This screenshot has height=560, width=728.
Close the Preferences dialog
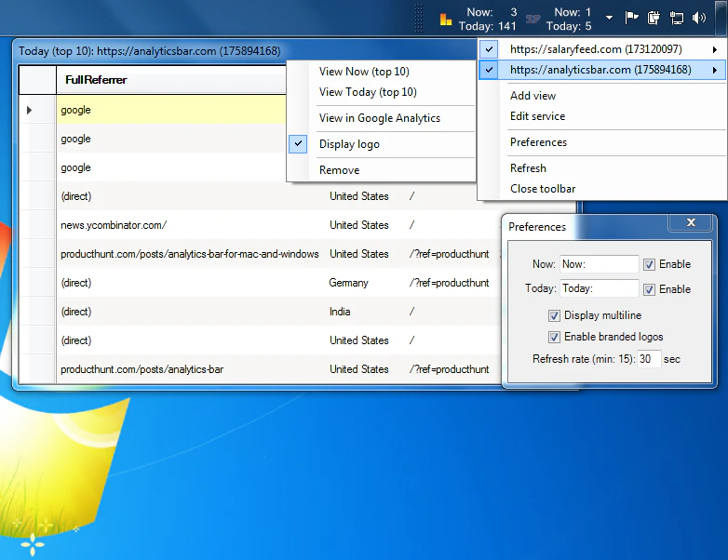coord(691,222)
